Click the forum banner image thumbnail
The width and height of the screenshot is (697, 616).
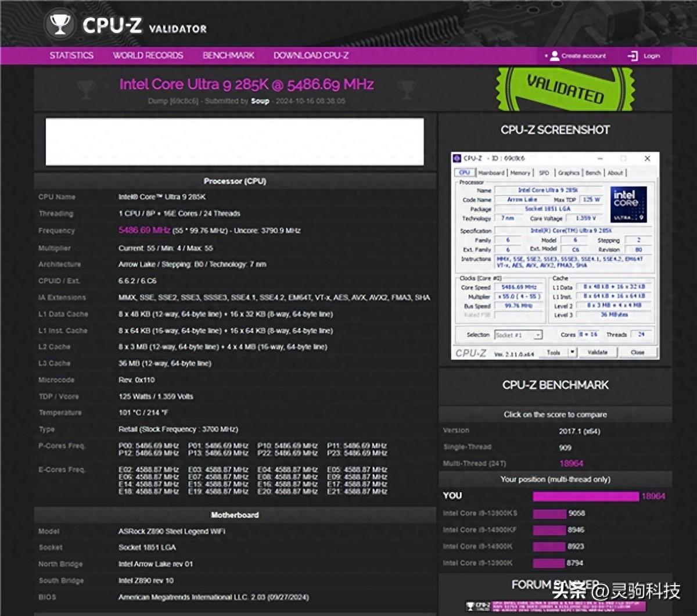coord(555,606)
